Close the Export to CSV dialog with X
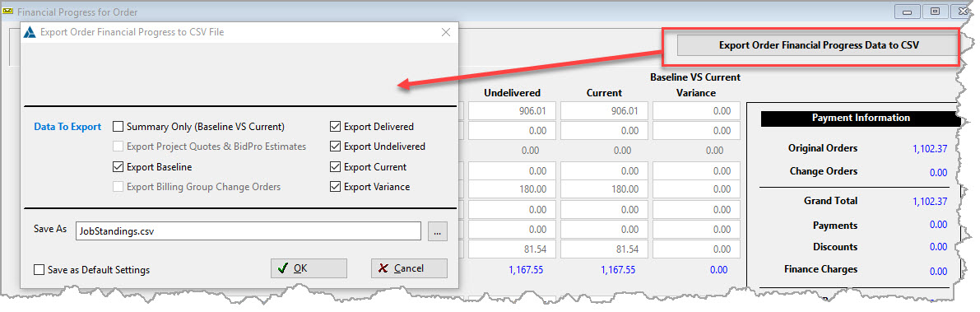The image size is (980, 312). click(446, 32)
